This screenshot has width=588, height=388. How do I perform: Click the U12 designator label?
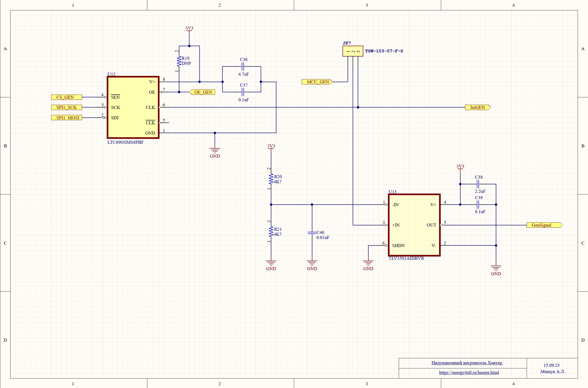point(111,74)
